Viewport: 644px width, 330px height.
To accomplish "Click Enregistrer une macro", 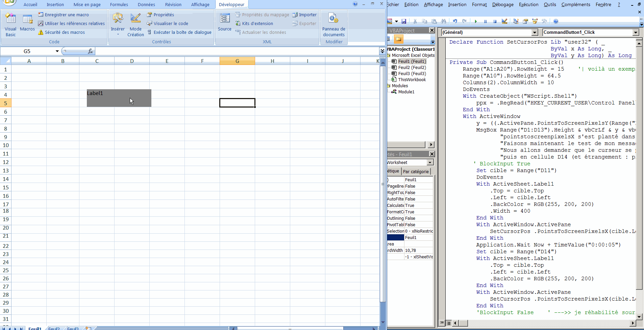I will [x=64, y=15].
